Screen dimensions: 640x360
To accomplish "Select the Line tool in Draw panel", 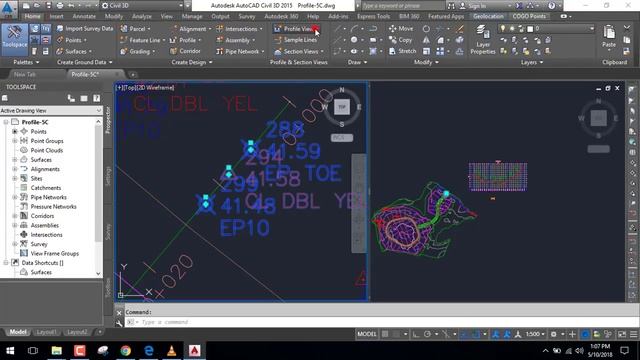I will click(x=337, y=29).
